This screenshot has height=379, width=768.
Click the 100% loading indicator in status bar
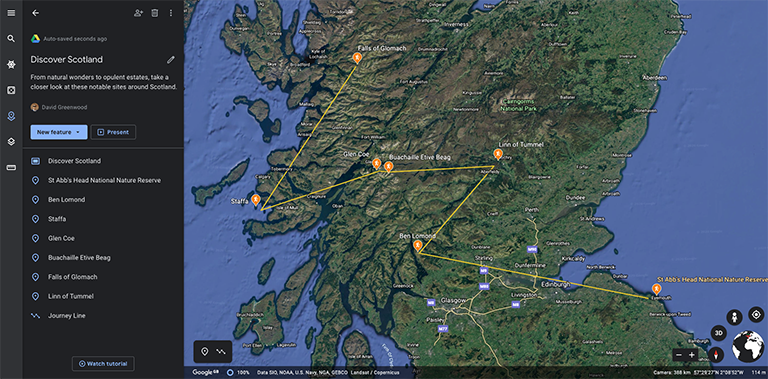238,373
